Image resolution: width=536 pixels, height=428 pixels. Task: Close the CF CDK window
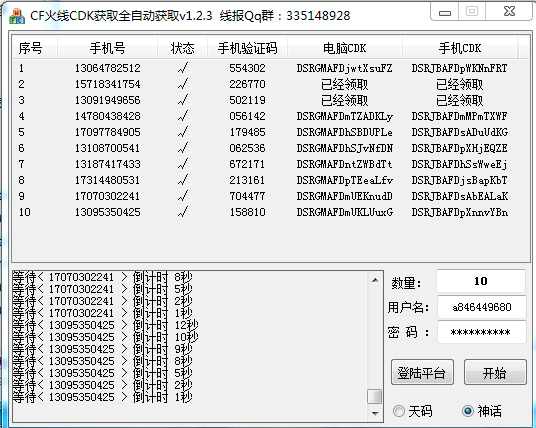pyautogui.click(x=509, y=12)
